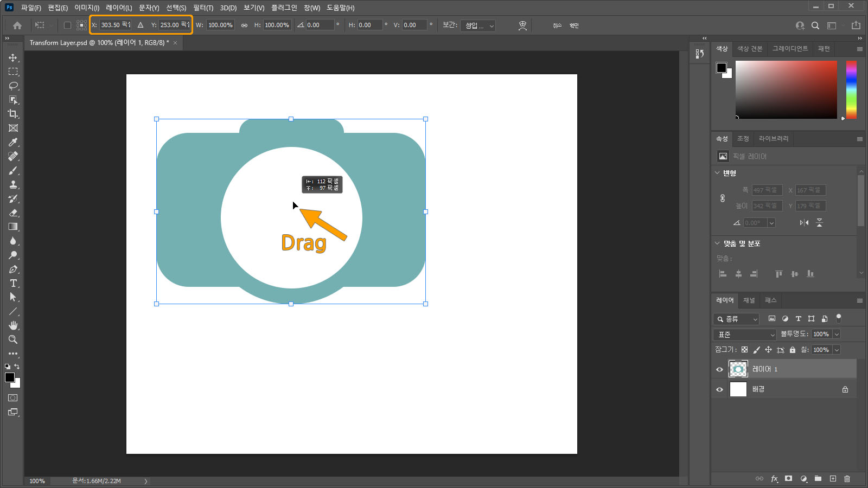Select the Rectangular Marquee tool
868x488 pixels.
pyautogui.click(x=13, y=72)
